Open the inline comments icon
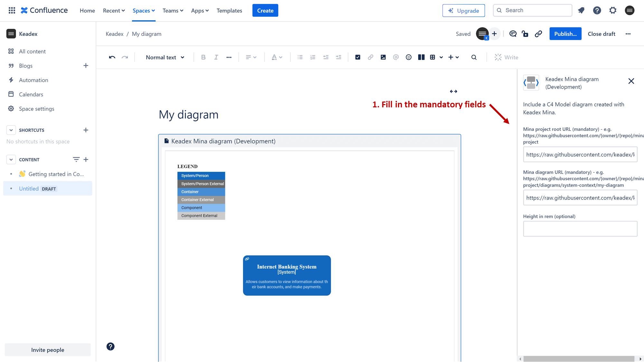 click(513, 34)
